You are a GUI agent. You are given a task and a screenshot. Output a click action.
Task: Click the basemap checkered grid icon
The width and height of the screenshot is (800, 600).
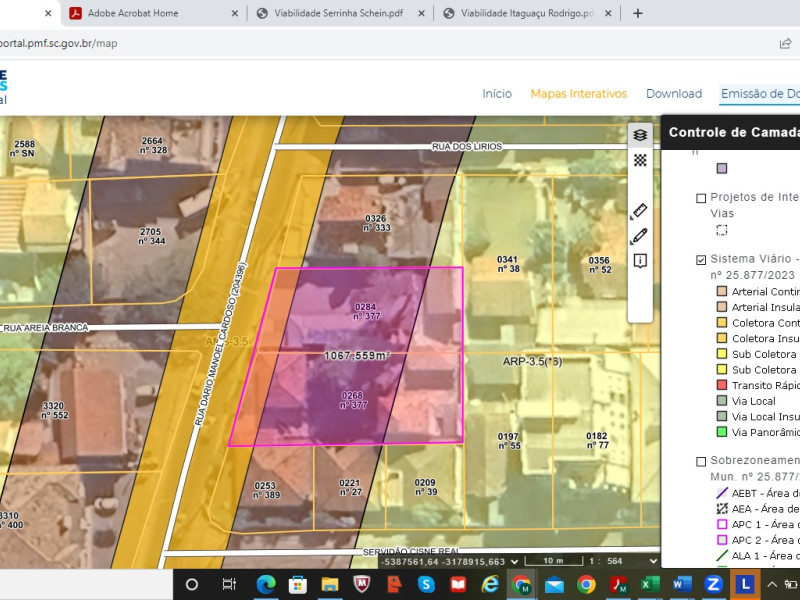coord(640,160)
